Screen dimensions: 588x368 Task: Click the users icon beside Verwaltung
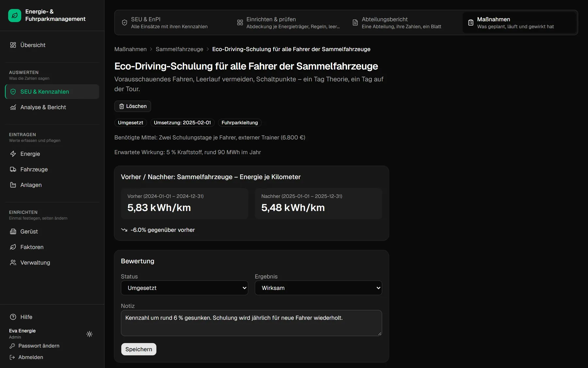(13, 263)
